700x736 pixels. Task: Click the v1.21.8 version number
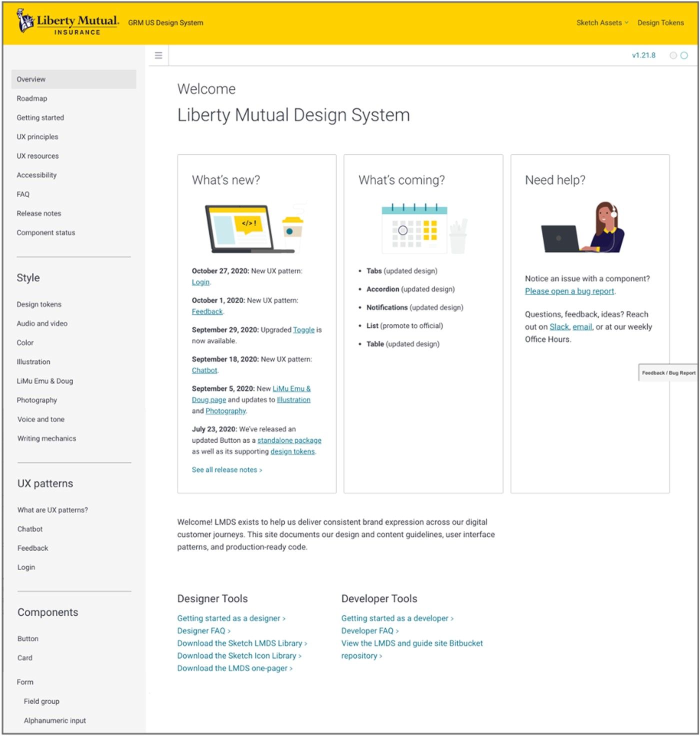(x=643, y=55)
